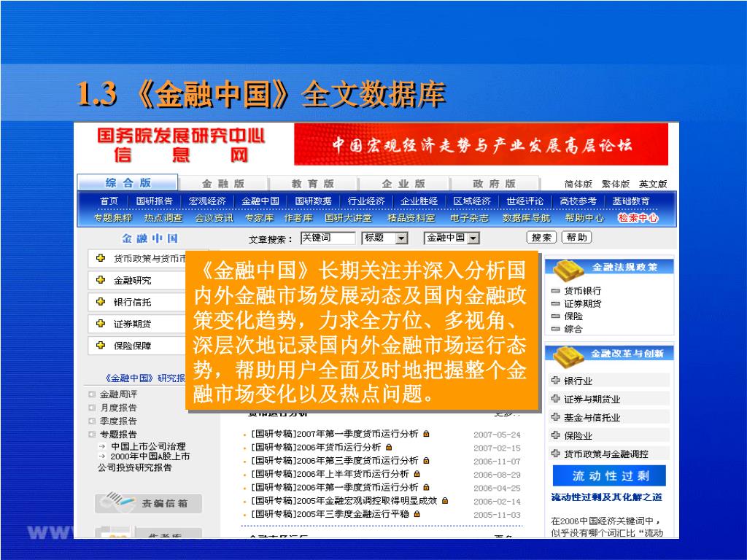The image size is (747, 560).
Task: Open 行业经济 in the navigation bar
Action: [x=366, y=201]
